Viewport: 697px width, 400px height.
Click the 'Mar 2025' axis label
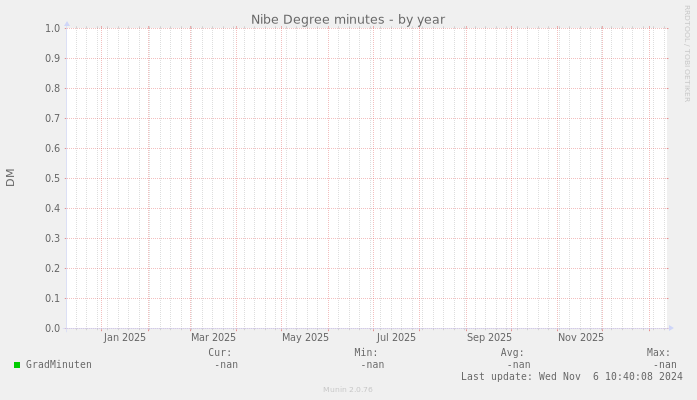213,337
